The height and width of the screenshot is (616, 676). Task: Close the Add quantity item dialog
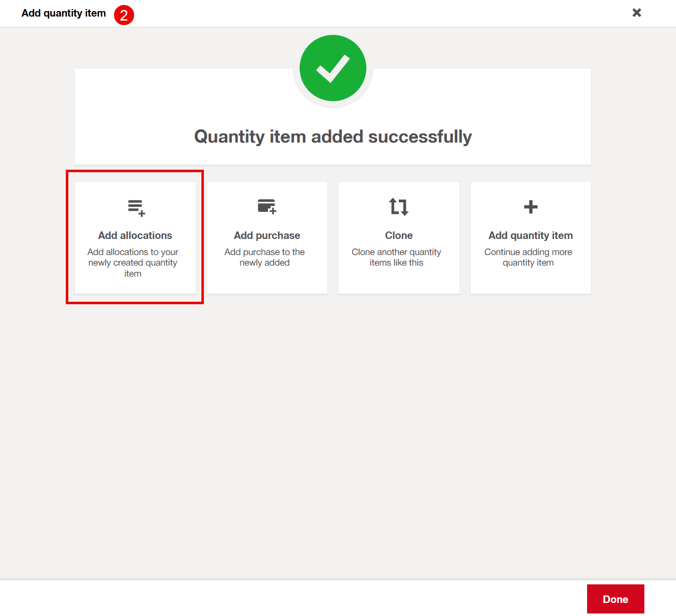(636, 13)
